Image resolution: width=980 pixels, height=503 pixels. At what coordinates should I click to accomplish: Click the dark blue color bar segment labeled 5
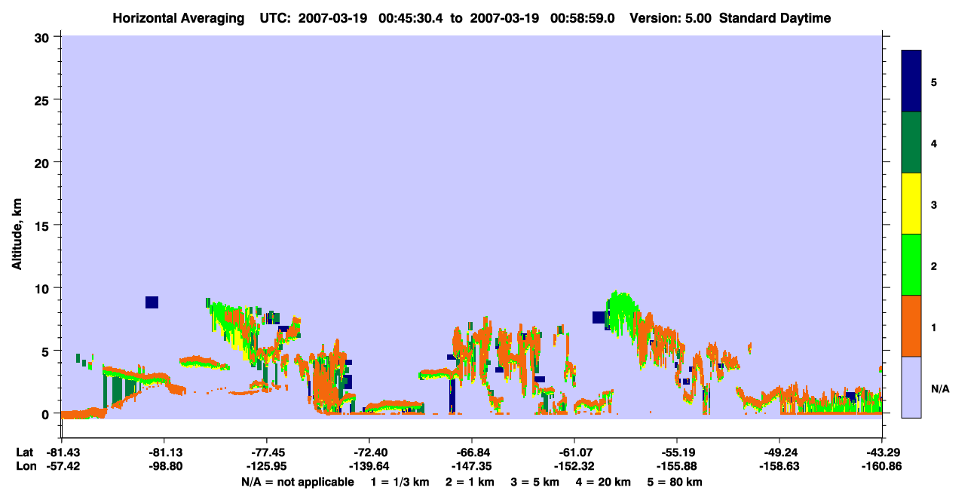(x=911, y=81)
